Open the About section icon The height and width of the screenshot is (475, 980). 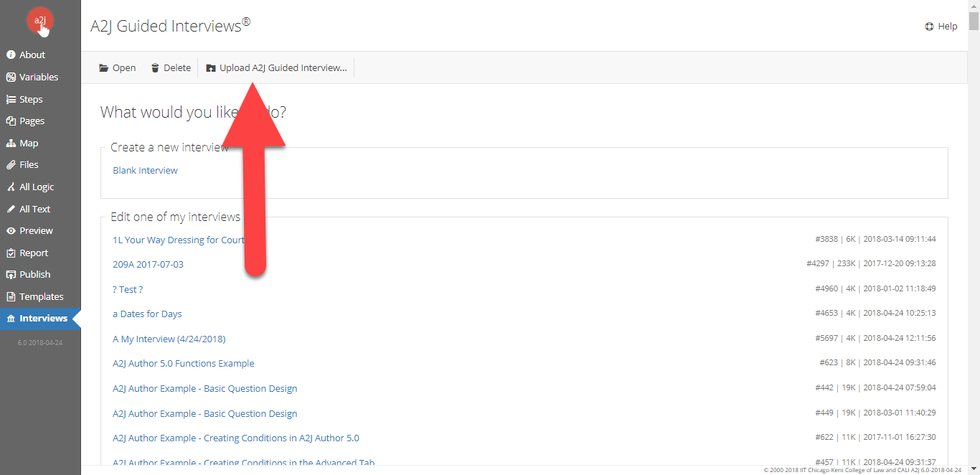click(11, 55)
